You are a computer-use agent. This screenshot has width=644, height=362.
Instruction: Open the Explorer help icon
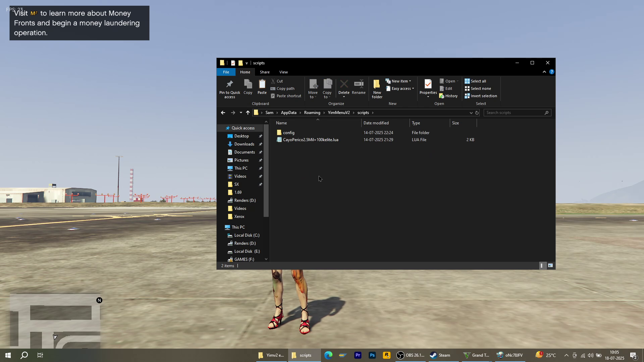tap(551, 72)
